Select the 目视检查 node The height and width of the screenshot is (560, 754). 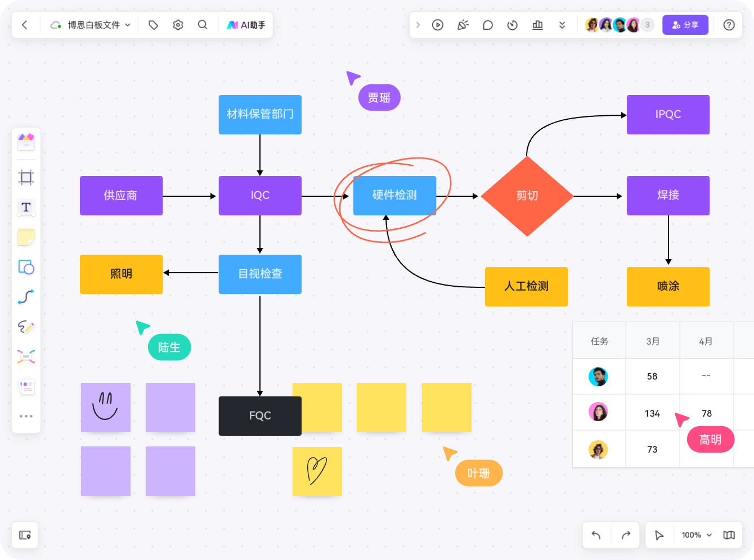[260, 274]
